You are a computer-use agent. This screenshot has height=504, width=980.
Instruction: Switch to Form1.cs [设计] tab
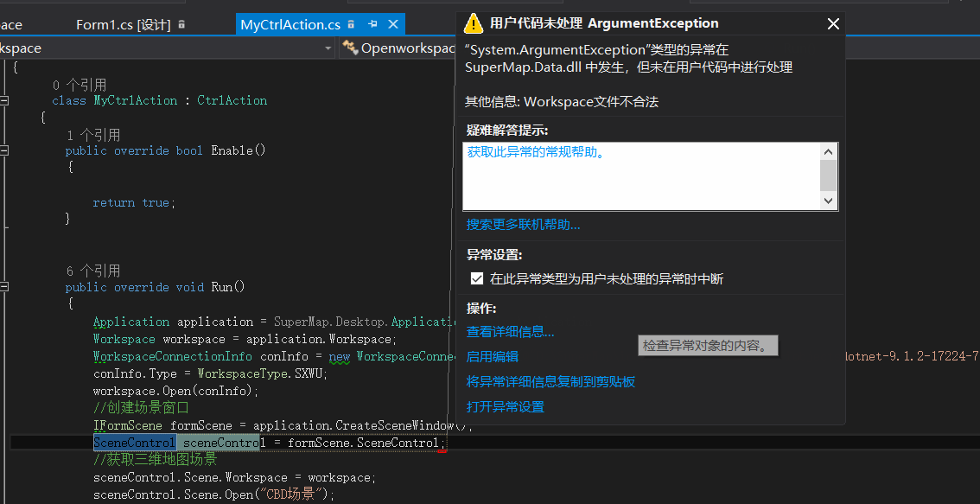tap(123, 25)
